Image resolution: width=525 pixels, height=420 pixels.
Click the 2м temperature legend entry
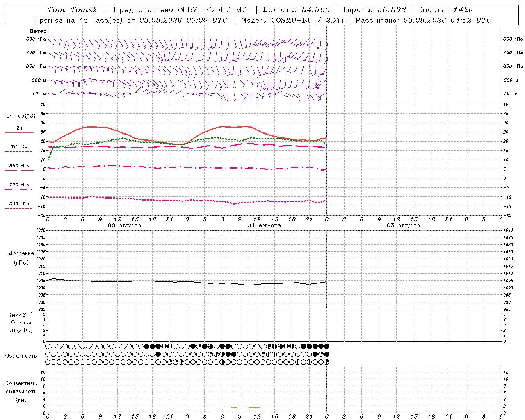tap(19, 128)
